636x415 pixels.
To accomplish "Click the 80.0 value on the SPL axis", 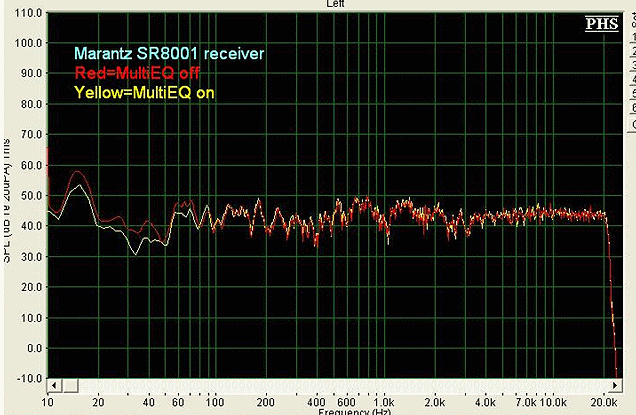I will pyautogui.click(x=31, y=104).
